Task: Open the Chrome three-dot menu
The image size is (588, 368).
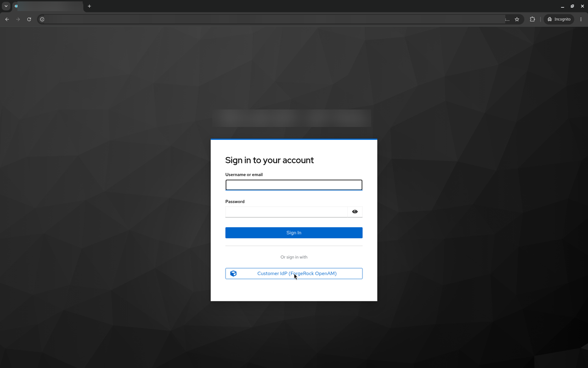Action: coord(581,19)
